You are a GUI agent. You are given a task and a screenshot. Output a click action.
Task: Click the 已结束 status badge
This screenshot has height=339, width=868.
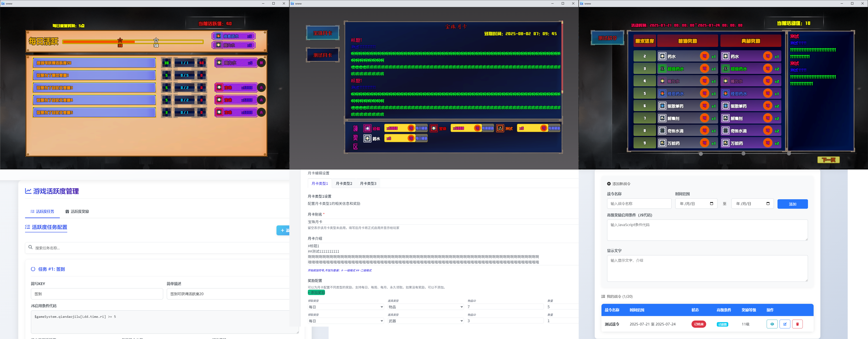point(699,324)
